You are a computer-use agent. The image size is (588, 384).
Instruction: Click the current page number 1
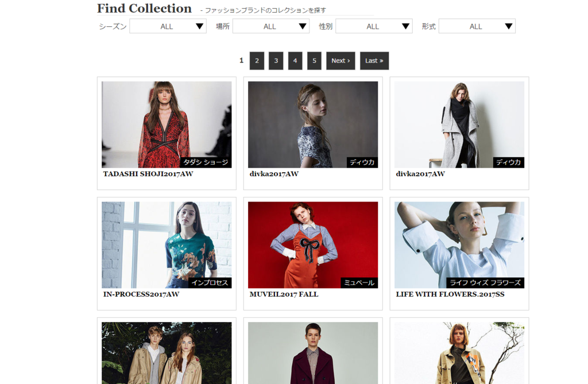pos(242,60)
